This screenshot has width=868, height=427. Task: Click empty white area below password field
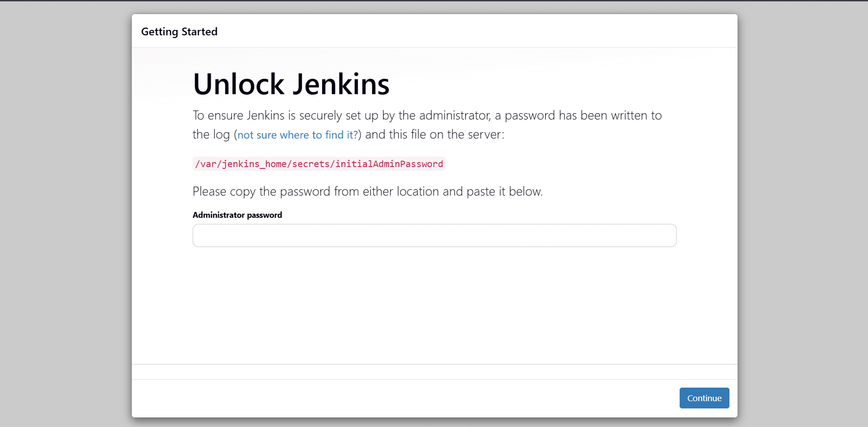pos(434,308)
